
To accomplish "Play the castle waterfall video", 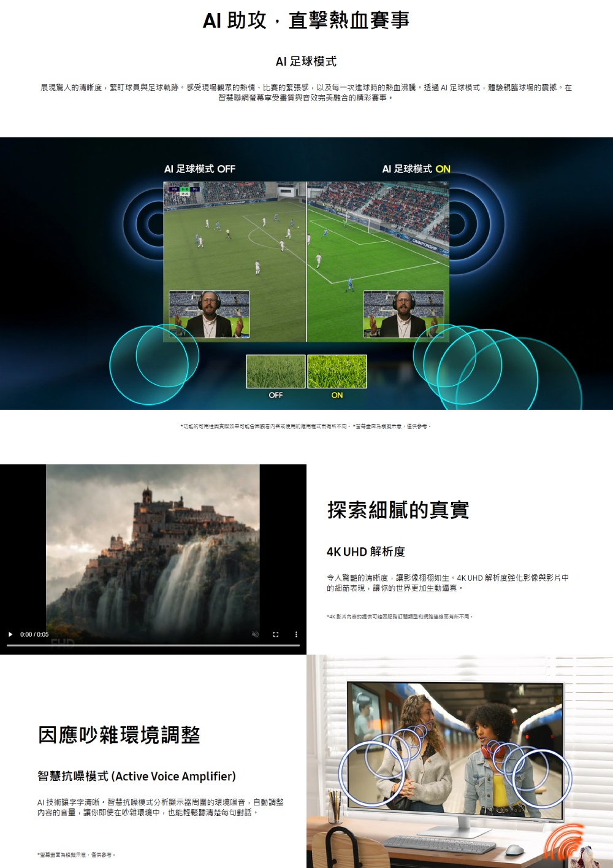I will [x=10, y=634].
